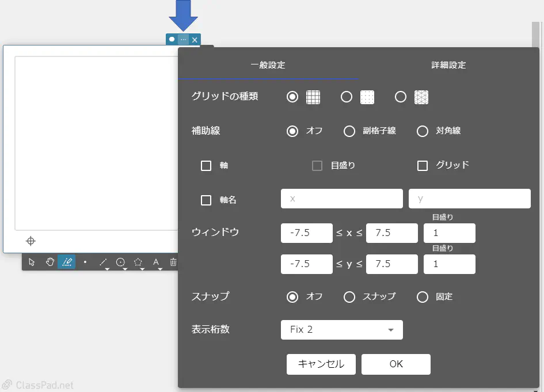Click the キャンセル button
The height and width of the screenshot is (392, 544).
pos(321,364)
